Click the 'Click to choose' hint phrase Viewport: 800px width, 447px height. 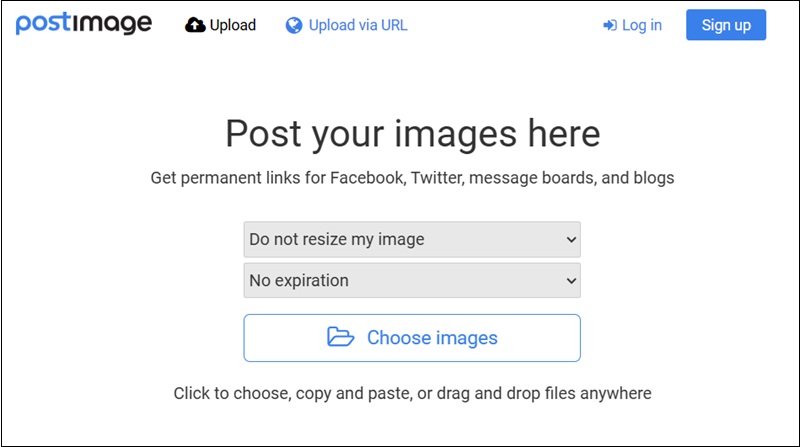[x=230, y=393]
